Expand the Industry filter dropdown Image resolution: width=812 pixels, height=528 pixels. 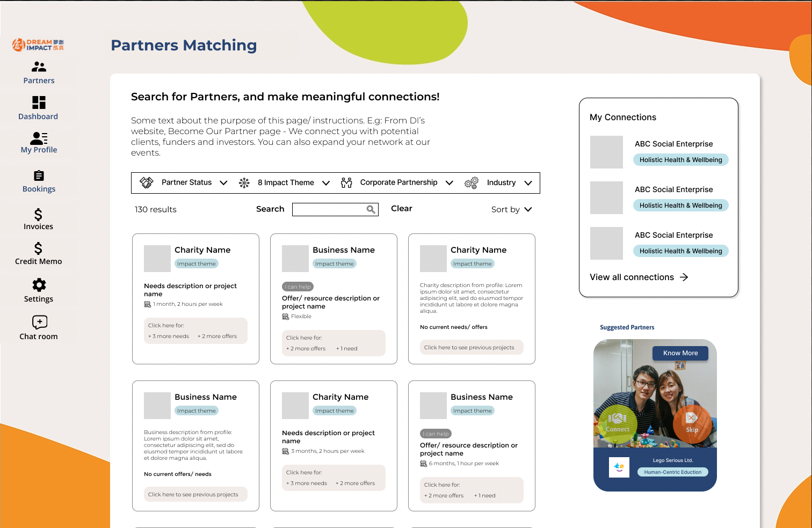[528, 183]
